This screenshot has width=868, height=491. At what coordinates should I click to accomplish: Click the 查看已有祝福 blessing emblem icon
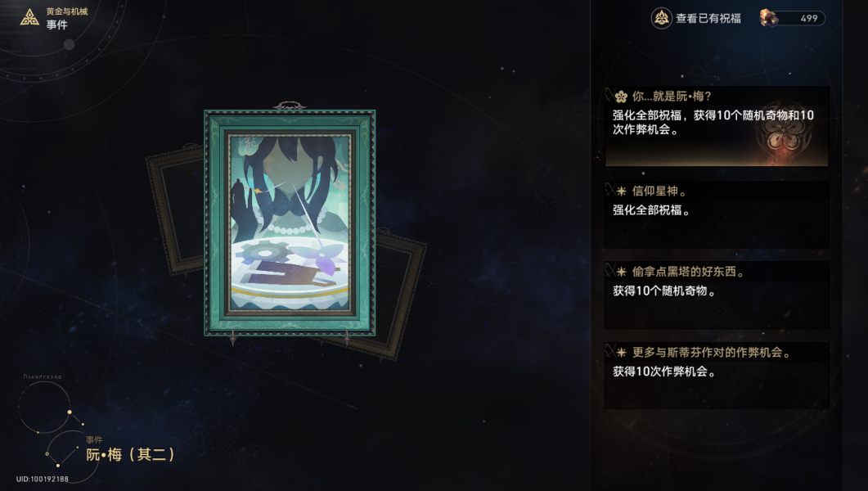pos(662,18)
